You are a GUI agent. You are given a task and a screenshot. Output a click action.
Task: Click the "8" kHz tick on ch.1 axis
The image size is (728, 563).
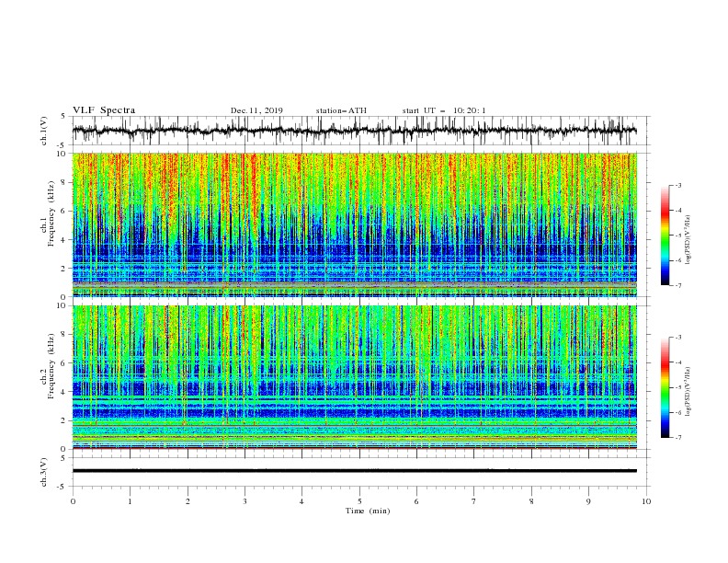pyautogui.click(x=64, y=182)
